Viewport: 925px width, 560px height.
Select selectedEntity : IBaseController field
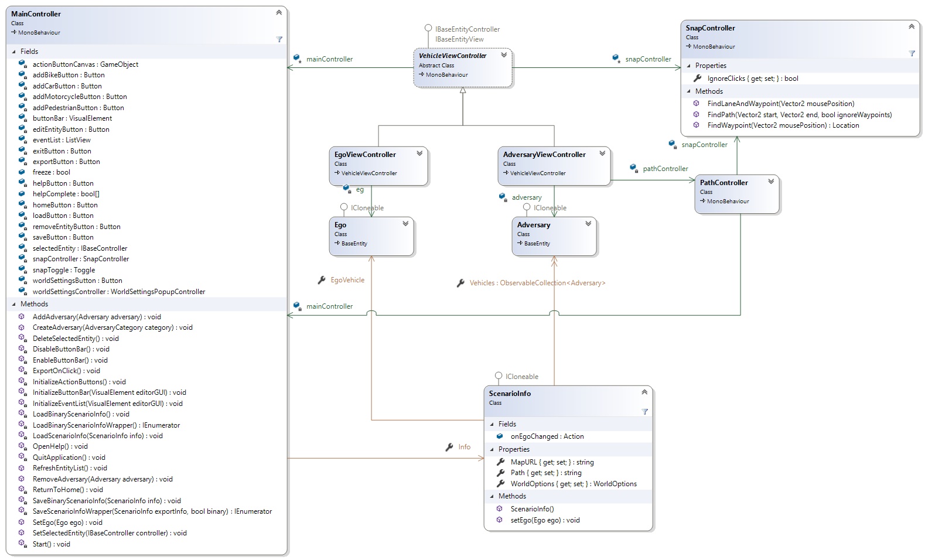(x=80, y=248)
